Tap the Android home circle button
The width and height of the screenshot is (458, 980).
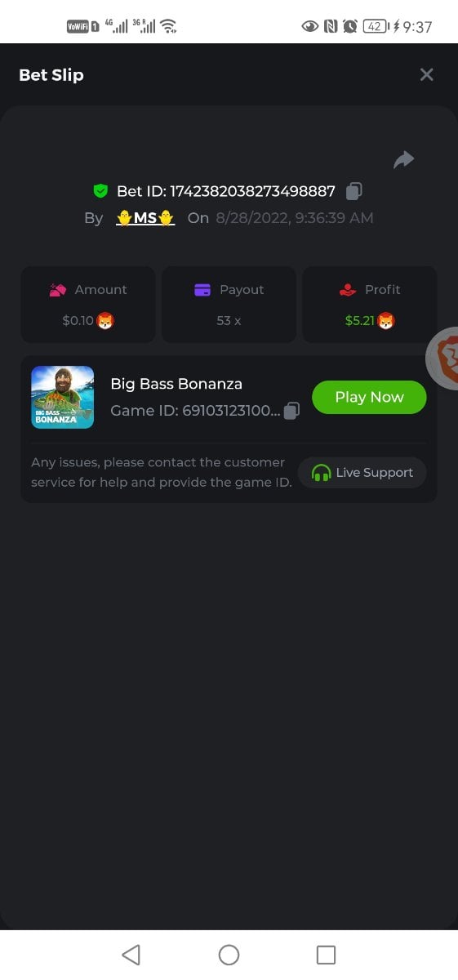(x=229, y=955)
